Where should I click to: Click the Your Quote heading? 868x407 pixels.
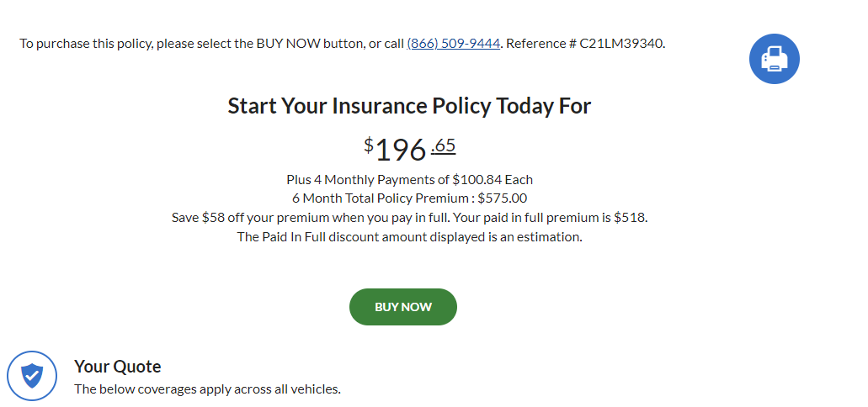click(117, 367)
